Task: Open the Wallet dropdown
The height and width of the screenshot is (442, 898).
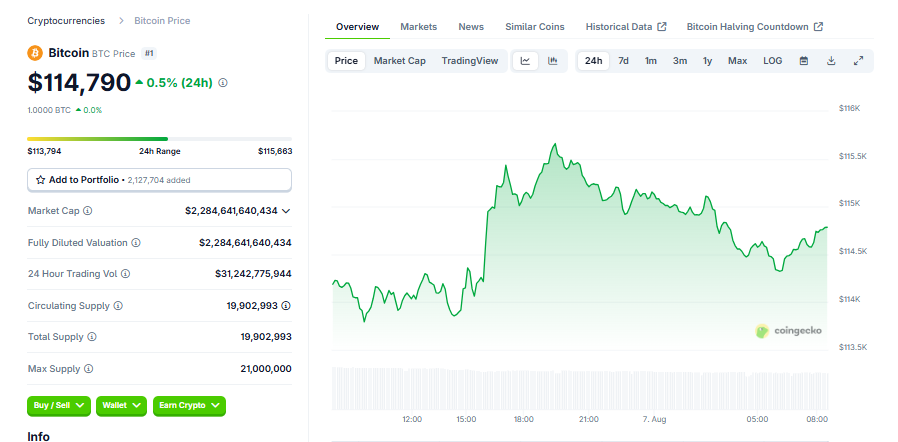Action: tap(121, 405)
